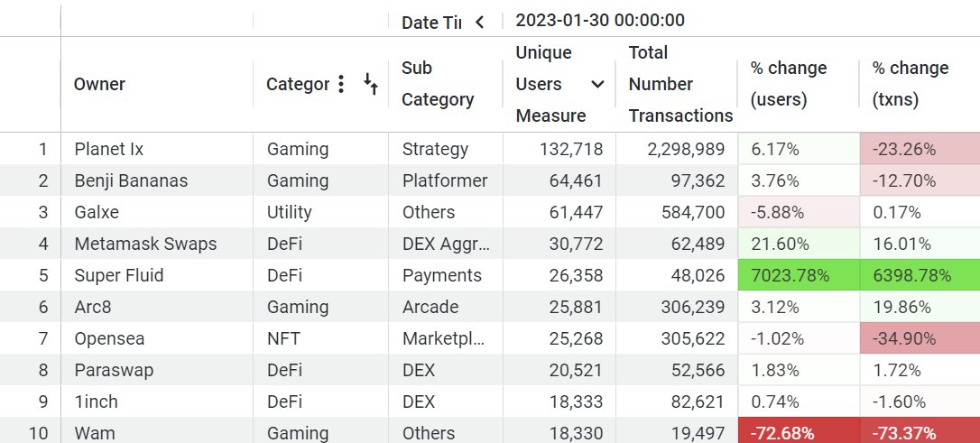Select the % change (txns) header
Viewport: 980px width, 443px height.
920,84
